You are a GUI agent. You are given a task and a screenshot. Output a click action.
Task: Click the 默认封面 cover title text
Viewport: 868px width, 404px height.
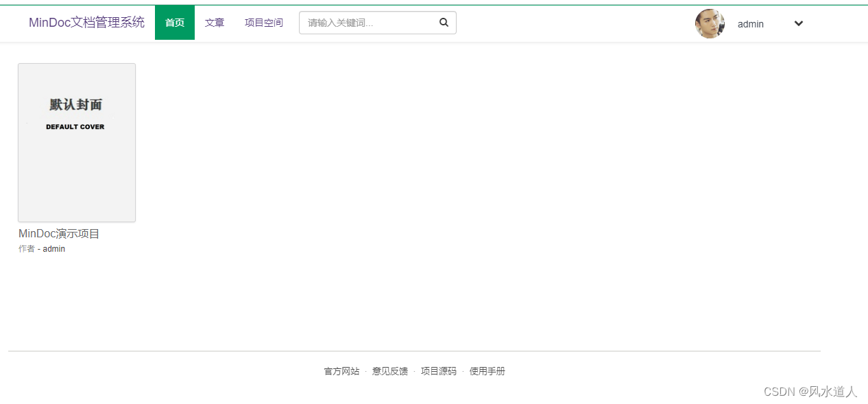tap(75, 105)
